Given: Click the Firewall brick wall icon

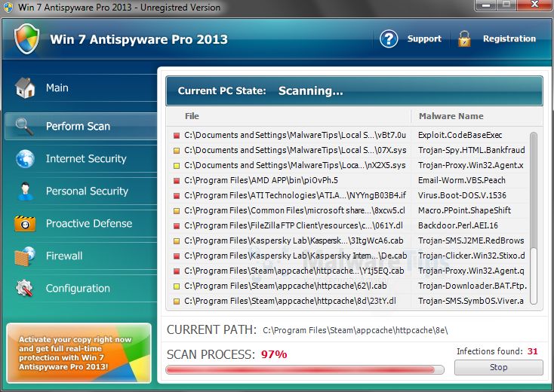Looking at the screenshot, I should pos(25,256).
